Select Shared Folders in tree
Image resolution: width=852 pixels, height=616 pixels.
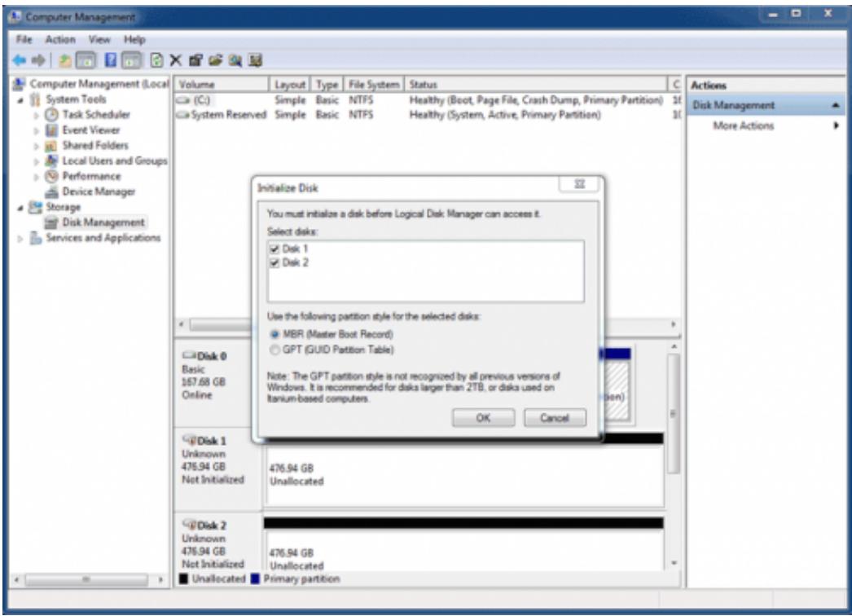[95, 146]
